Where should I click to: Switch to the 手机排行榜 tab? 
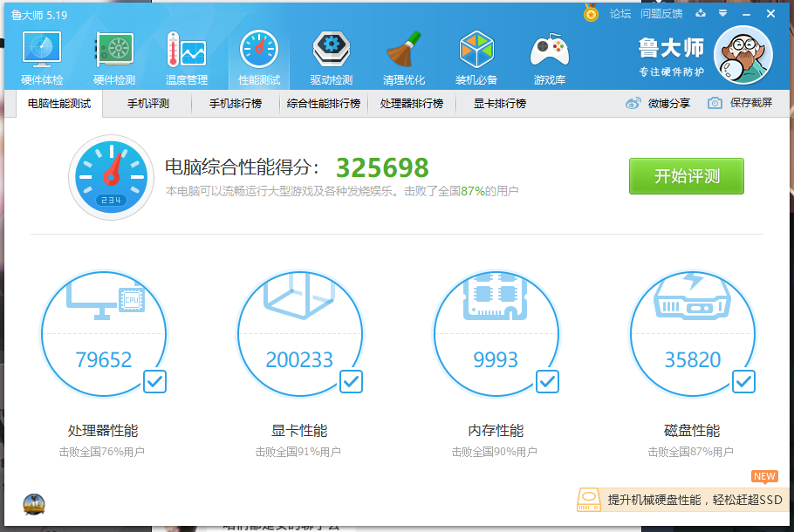coord(236,104)
